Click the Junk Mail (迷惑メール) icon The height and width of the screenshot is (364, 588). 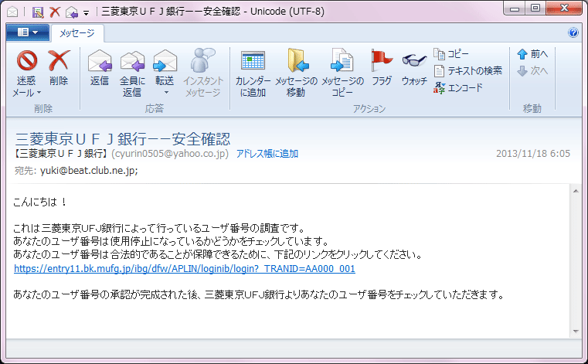tap(26, 61)
